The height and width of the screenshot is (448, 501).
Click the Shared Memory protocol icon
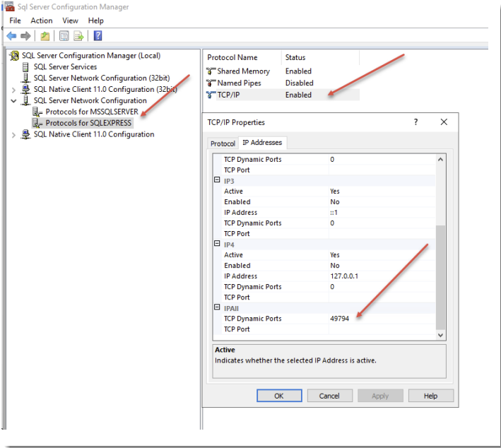tap(211, 71)
